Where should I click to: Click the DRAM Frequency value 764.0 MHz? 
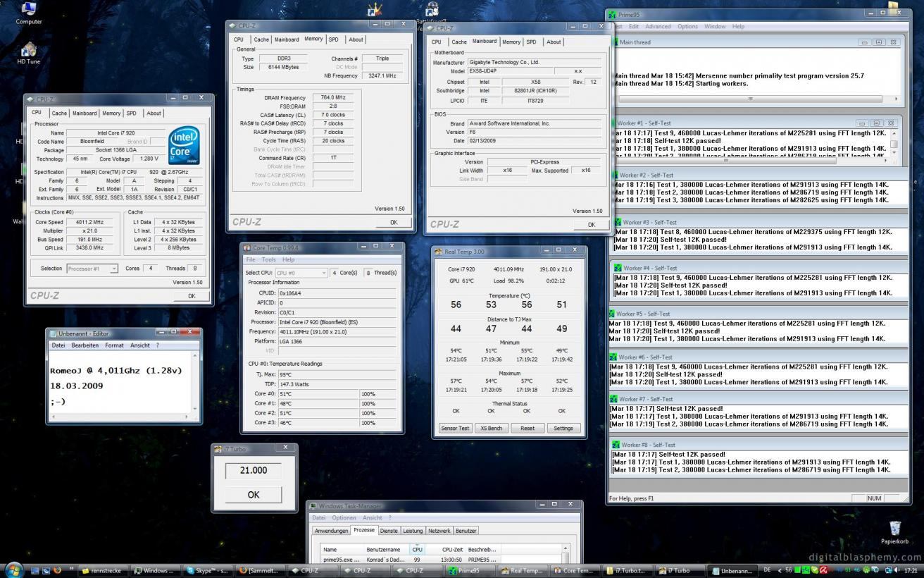[x=333, y=98]
